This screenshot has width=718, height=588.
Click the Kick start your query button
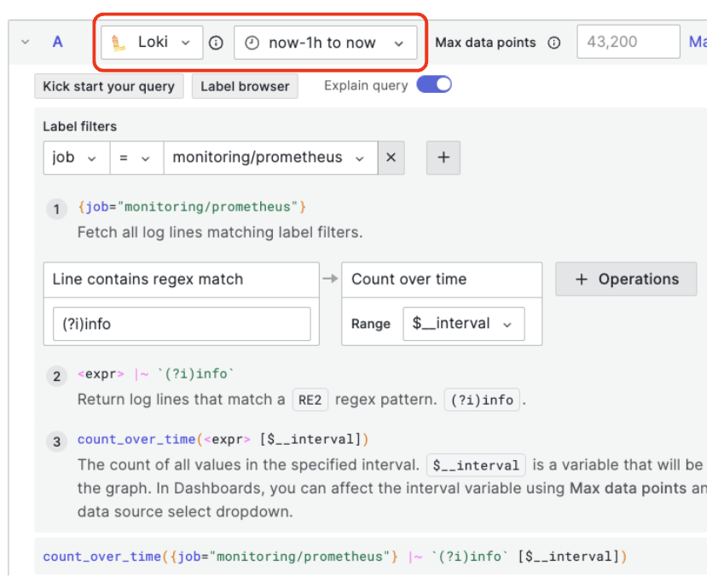click(108, 86)
